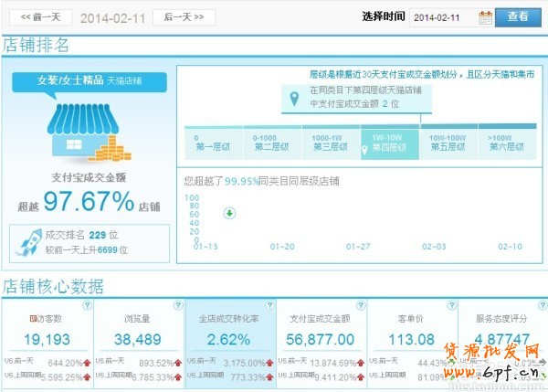Select the 全店成交转化率 data card
This screenshot has height=392, width=548.
[x=229, y=343]
